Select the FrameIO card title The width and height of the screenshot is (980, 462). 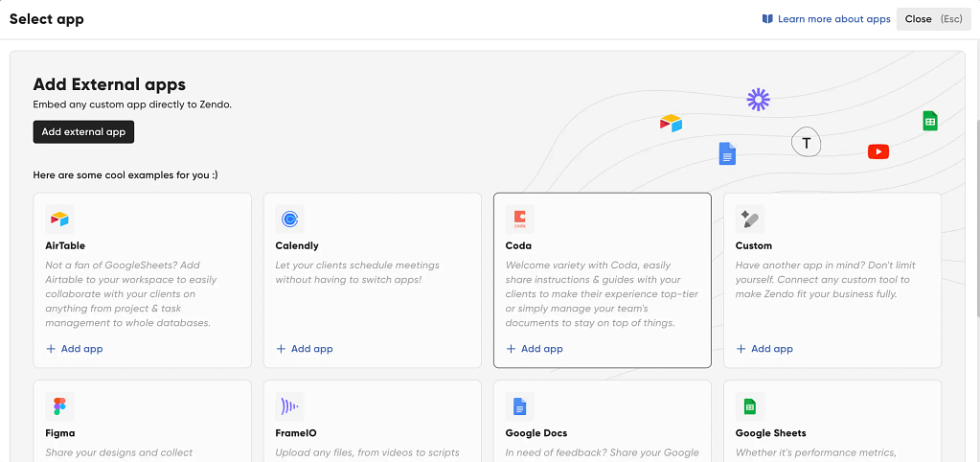pyautogui.click(x=296, y=432)
